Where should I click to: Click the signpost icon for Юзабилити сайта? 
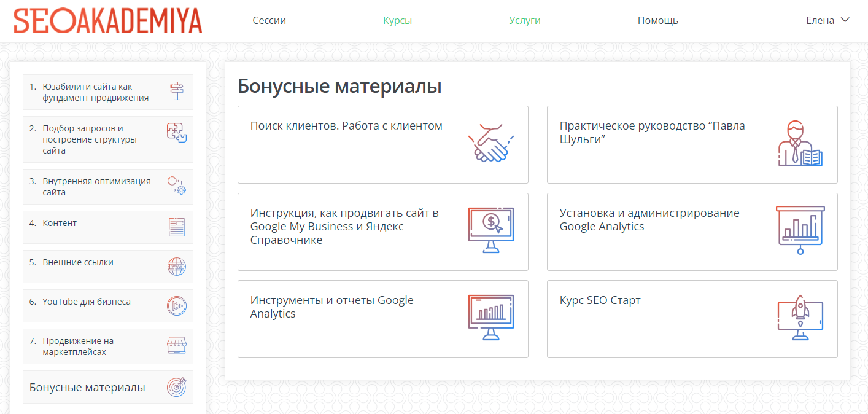[177, 92]
